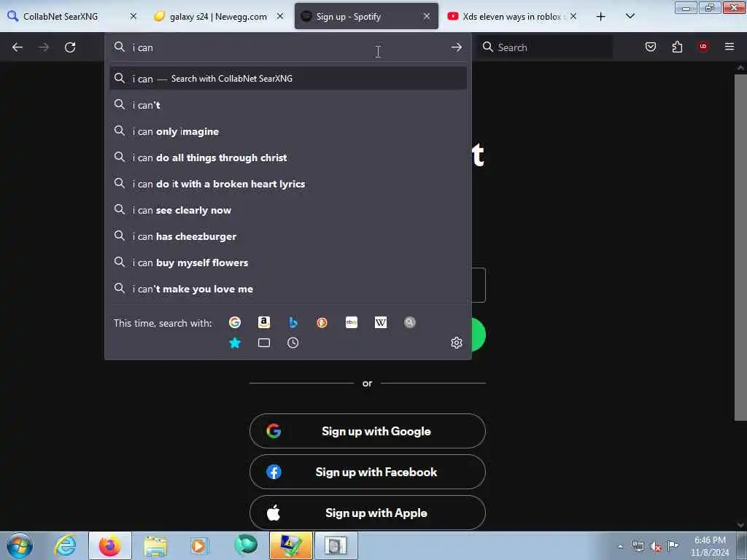
Task: Open uBlock Origin extension icon
Action: click(x=703, y=47)
